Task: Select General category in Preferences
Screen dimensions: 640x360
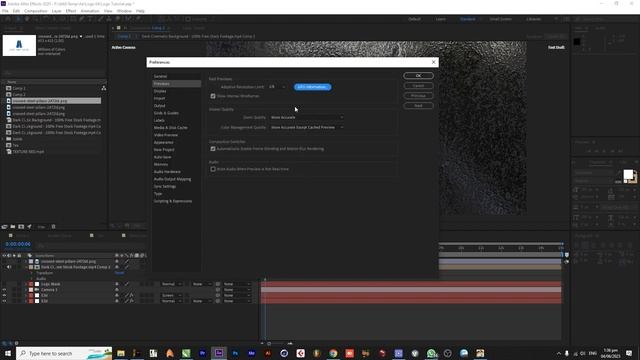Action: (160, 76)
